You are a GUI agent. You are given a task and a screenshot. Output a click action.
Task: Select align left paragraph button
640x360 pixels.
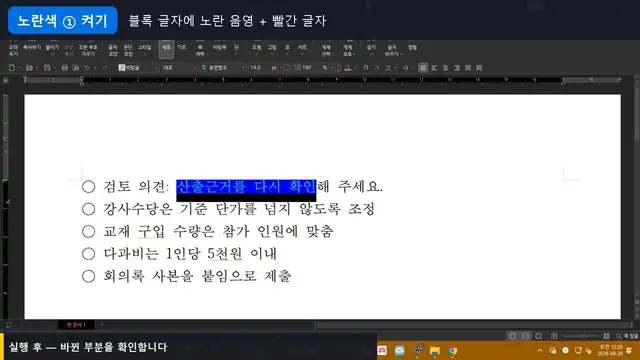tap(434, 68)
